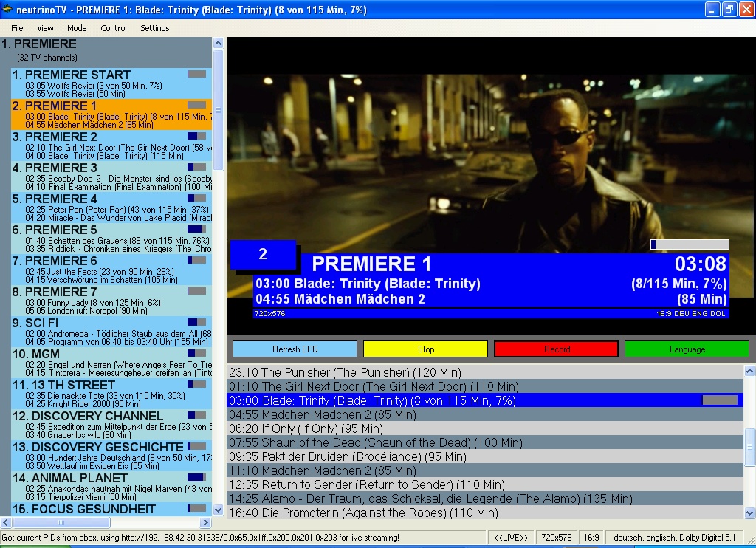Click the channel list vertical scrollbar thumb
Image resolution: width=756 pixels, height=548 pixels.
tap(218, 109)
